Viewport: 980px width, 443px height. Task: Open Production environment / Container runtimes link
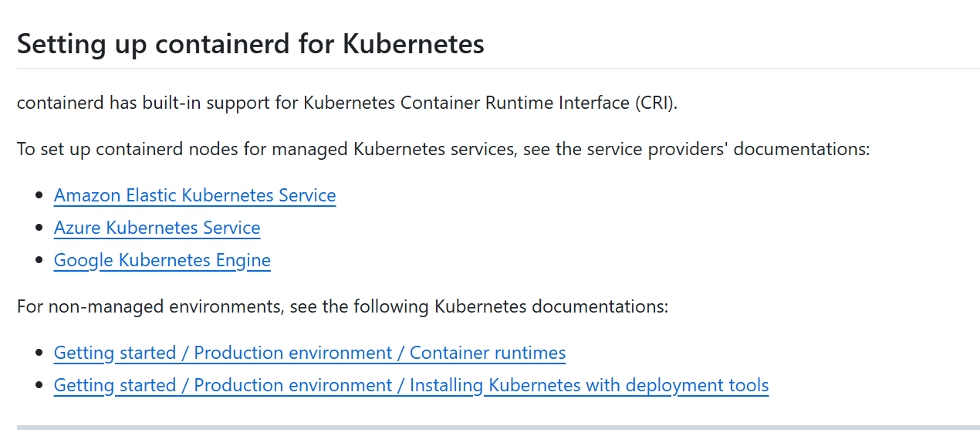[x=309, y=353]
